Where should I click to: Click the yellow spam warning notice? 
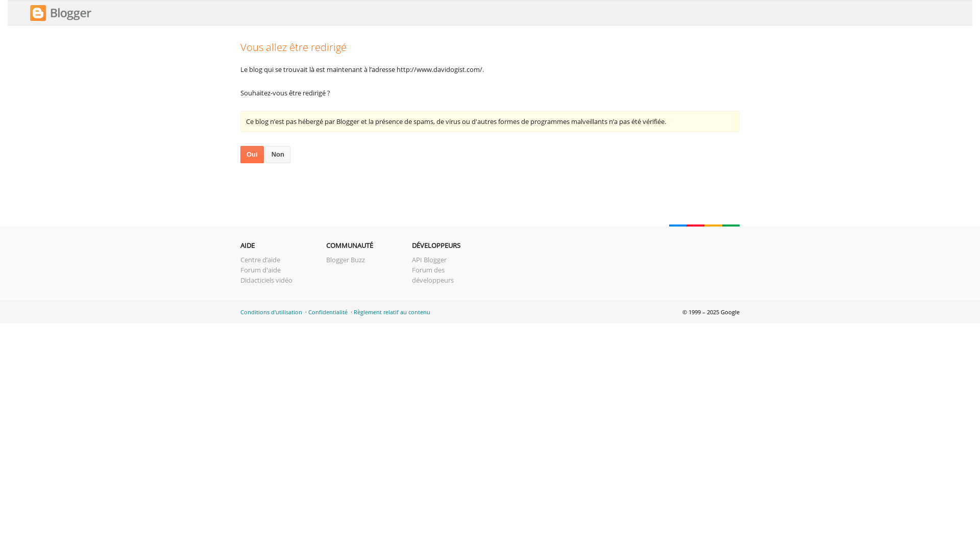pos(489,121)
